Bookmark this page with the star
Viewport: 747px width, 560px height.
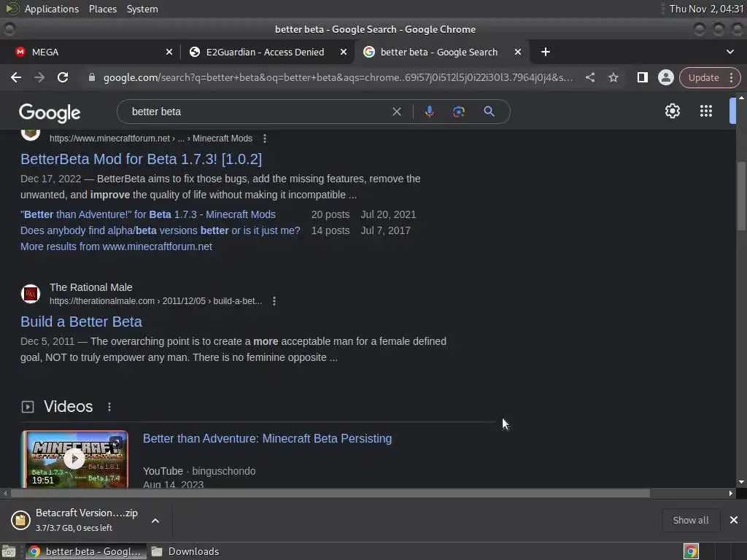coord(614,77)
